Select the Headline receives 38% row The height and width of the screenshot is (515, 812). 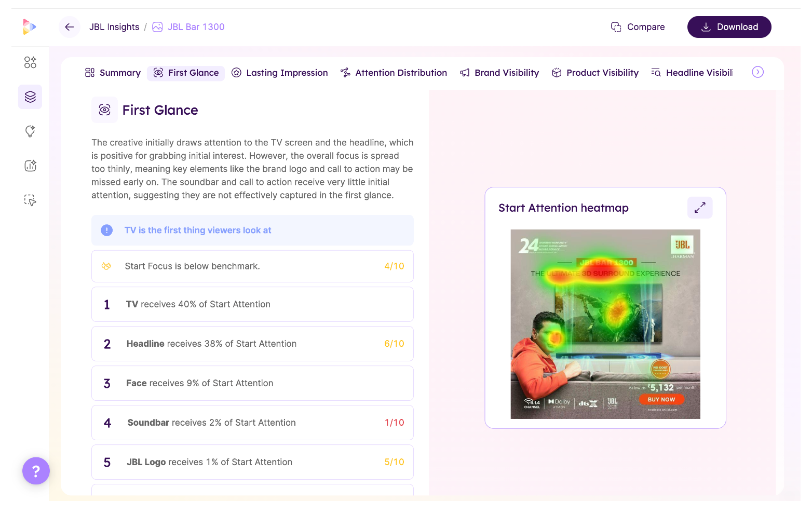coord(252,344)
